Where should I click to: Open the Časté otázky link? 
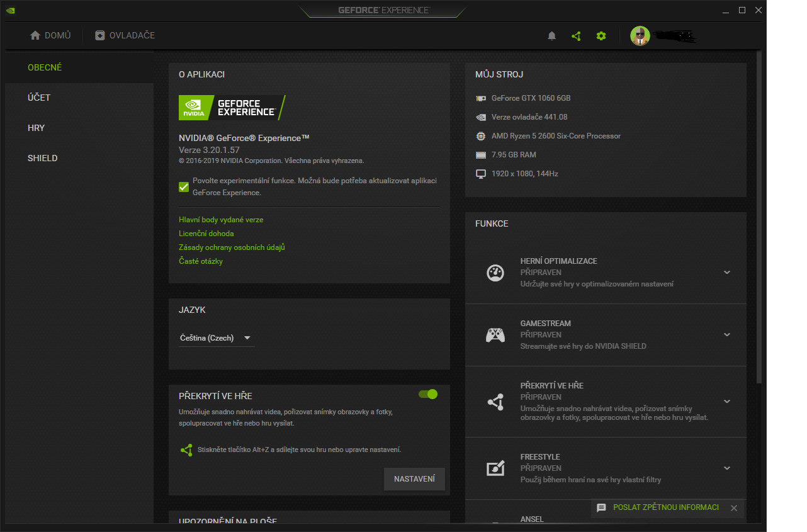point(201,261)
